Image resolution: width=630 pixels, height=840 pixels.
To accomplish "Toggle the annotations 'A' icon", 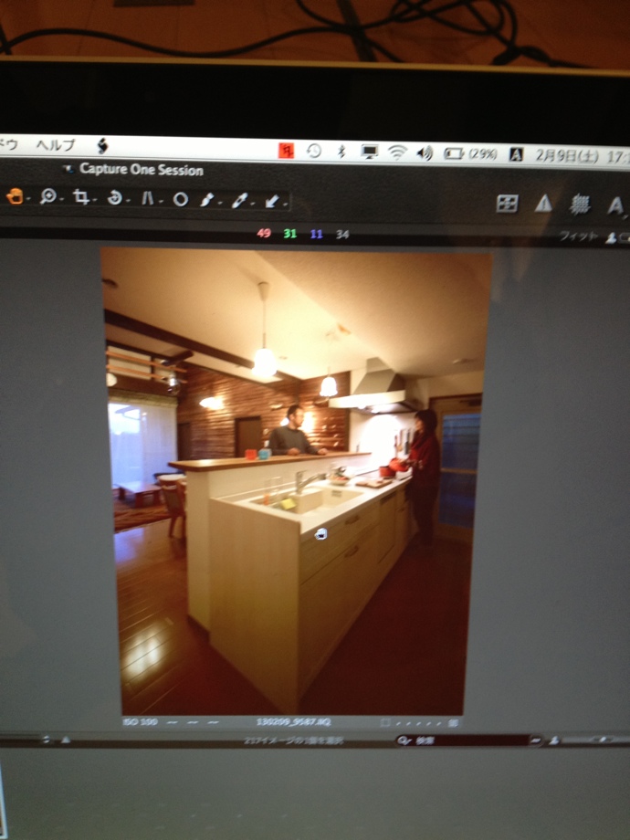I will (x=615, y=205).
